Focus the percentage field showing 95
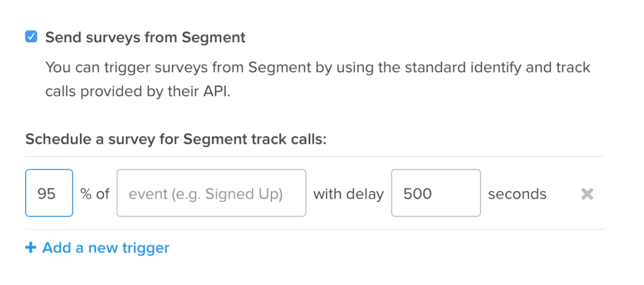This screenshot has height=285, width=644. (x=49, y=193)
